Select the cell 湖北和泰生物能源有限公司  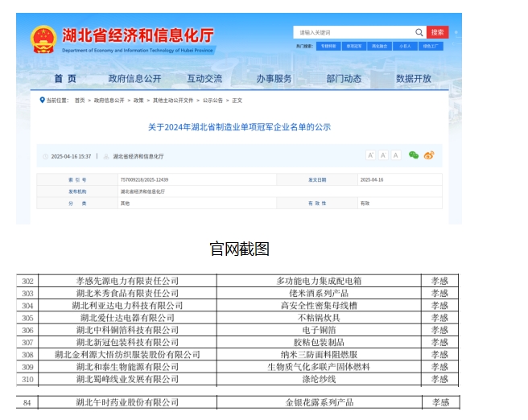(127, 367)
